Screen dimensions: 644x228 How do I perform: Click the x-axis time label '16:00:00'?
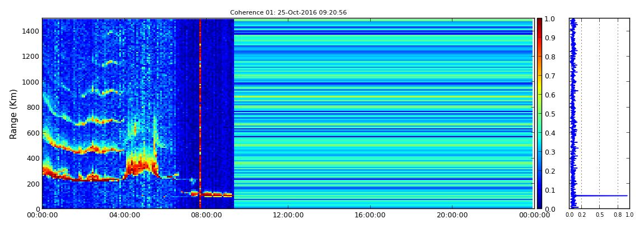[370, 215]
